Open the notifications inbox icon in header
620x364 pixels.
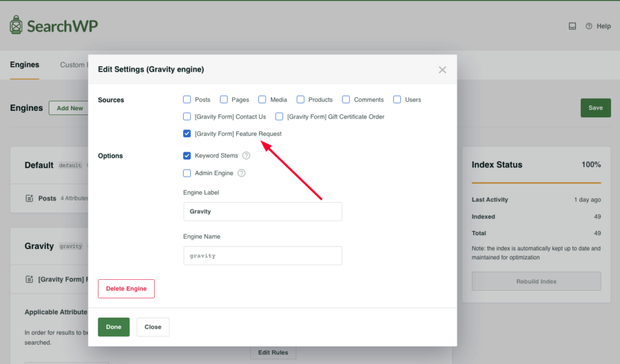point(572,26)
